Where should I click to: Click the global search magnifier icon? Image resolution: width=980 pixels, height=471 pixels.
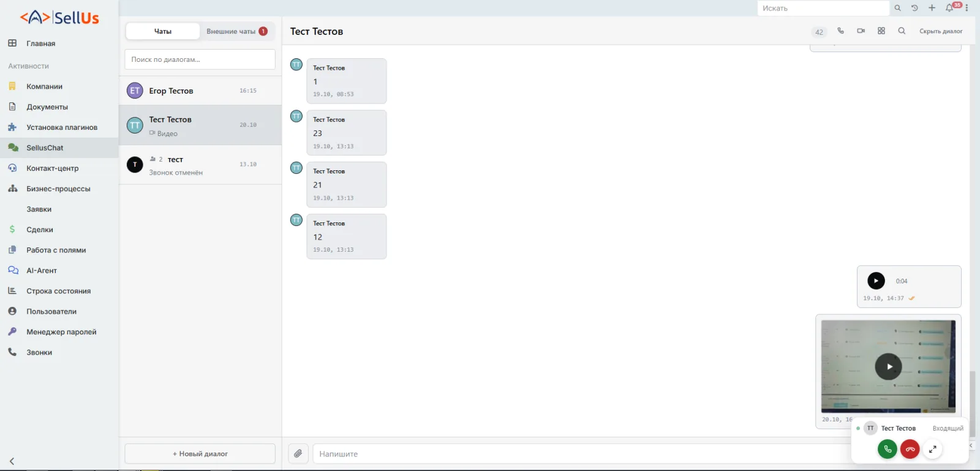tap(897, 8)
